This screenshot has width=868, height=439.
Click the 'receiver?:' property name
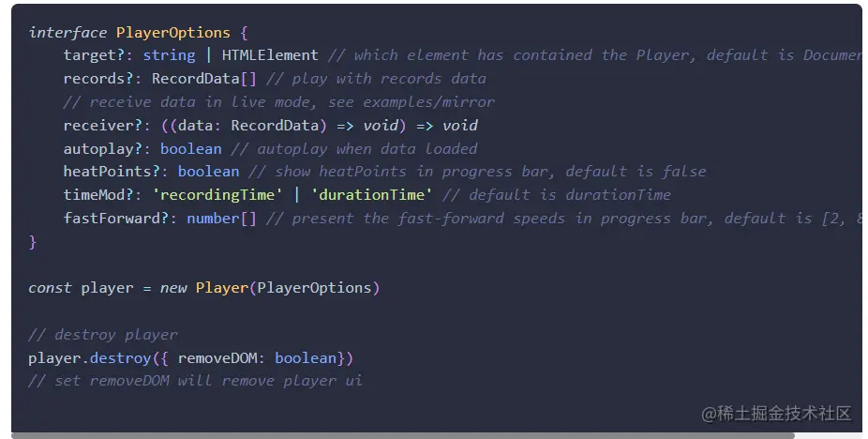[107, 126]
